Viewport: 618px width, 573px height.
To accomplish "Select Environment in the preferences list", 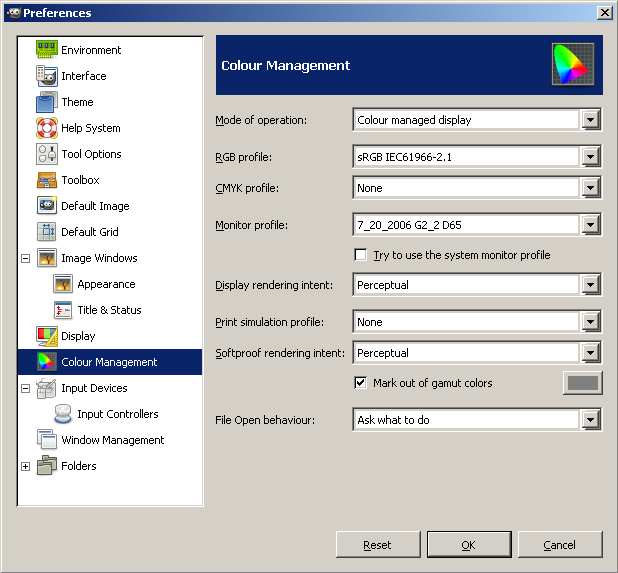I will coord(91,50).
